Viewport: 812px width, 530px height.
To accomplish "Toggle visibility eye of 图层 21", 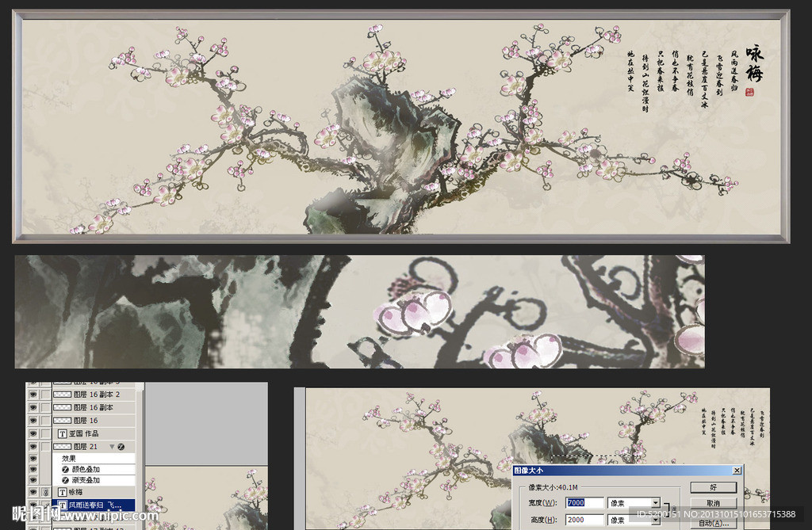I will click(x=33, y=446).
